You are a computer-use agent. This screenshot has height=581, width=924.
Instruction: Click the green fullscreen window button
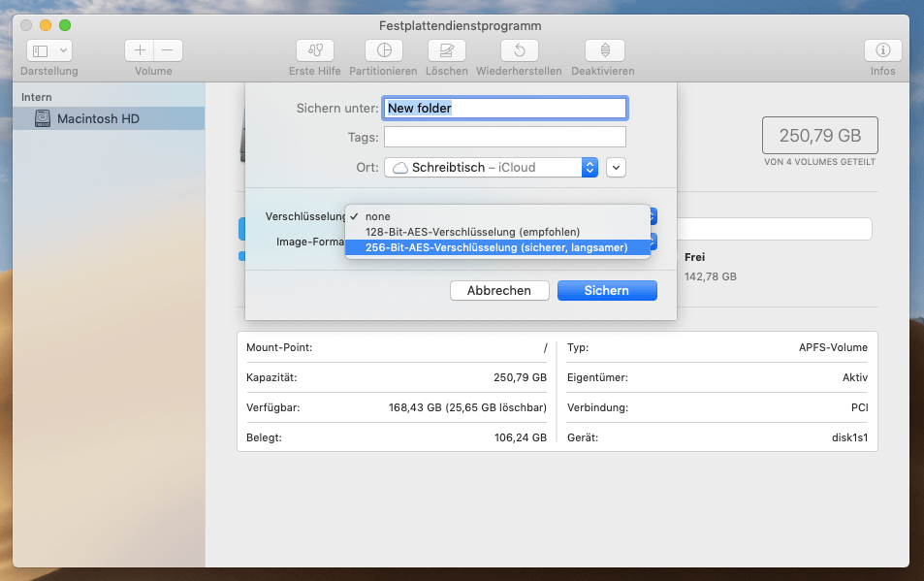[65, 24]
